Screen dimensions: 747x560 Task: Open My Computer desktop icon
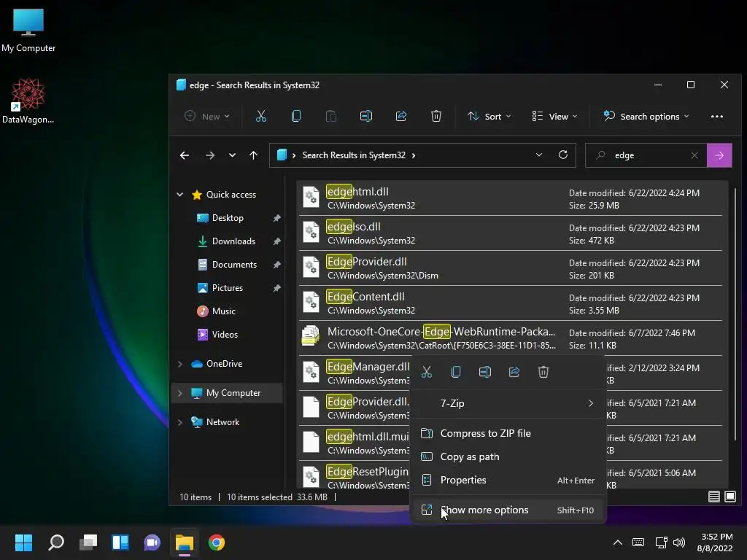[28, 30]
